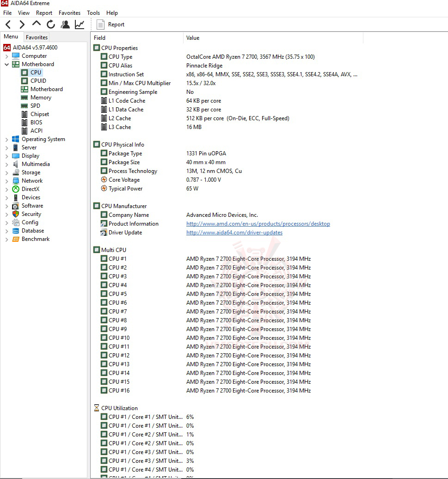The image size is (448, 479).
Task: Open the Favorites menu
Action: (69, 13)
